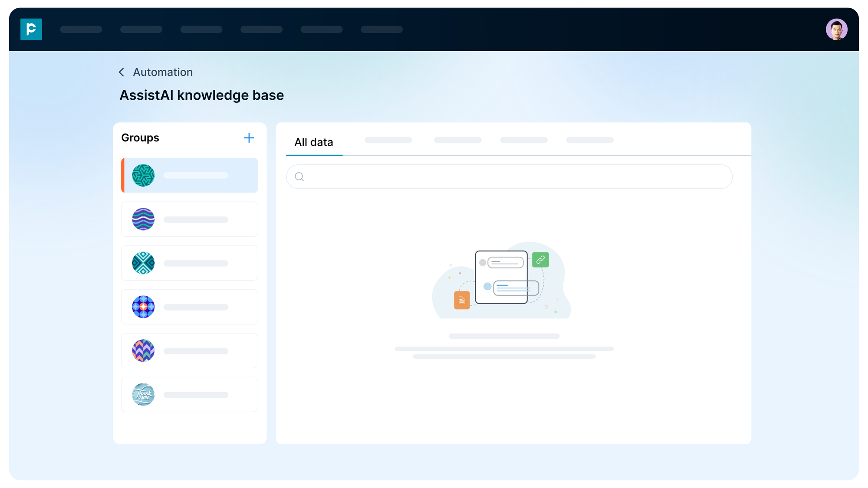Go back to Automation link
This screenshot has height=488, width=868.
click(163, 72)
